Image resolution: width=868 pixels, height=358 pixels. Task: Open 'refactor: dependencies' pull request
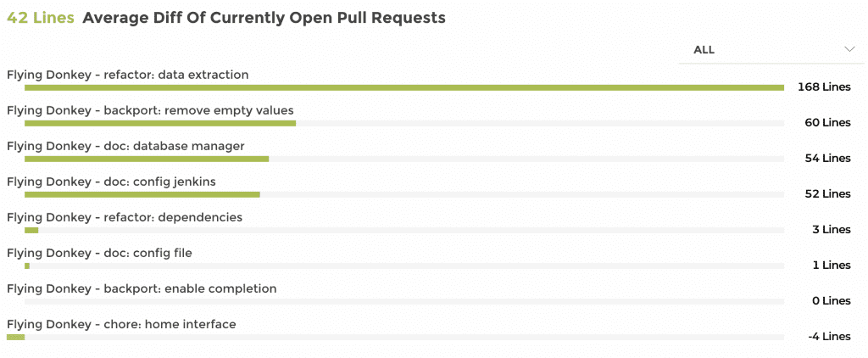[125, 217]
